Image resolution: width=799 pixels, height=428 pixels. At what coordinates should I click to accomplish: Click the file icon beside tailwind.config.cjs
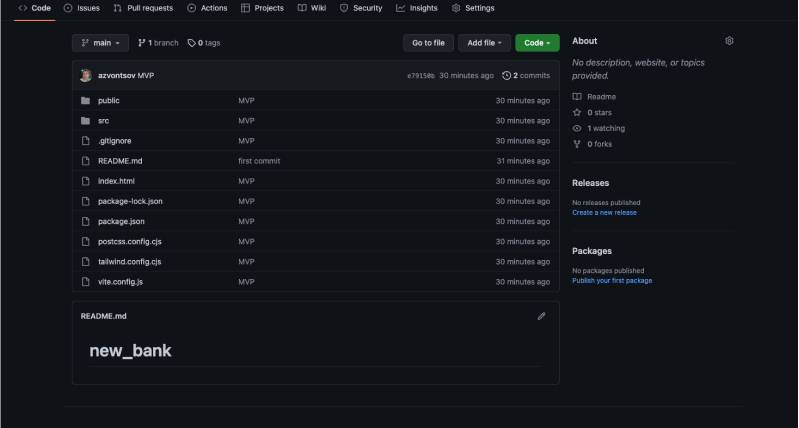86,262
